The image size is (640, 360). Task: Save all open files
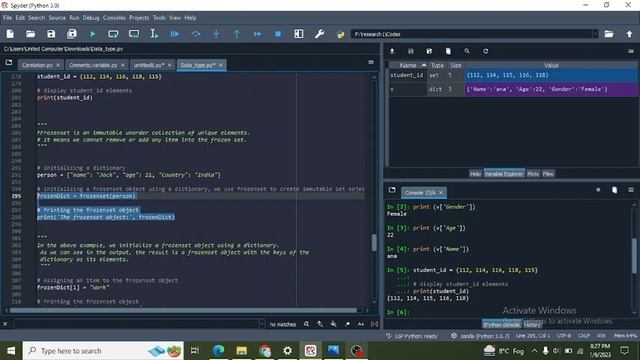(x=72, y=34)
